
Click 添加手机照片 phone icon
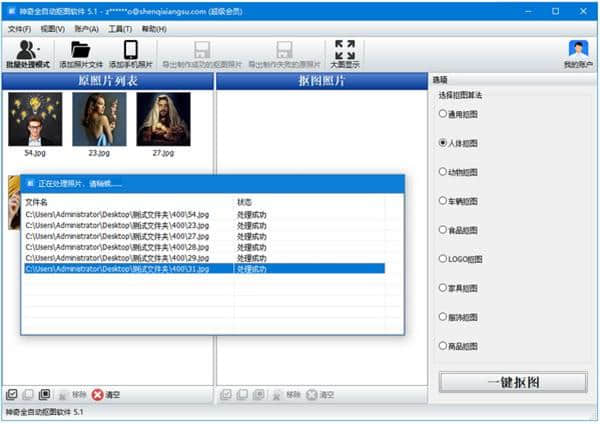(130, 51)
